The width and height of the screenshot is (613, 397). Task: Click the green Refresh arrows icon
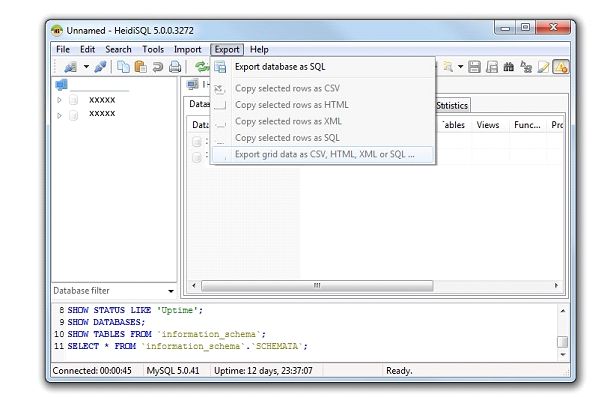(202, 67)
